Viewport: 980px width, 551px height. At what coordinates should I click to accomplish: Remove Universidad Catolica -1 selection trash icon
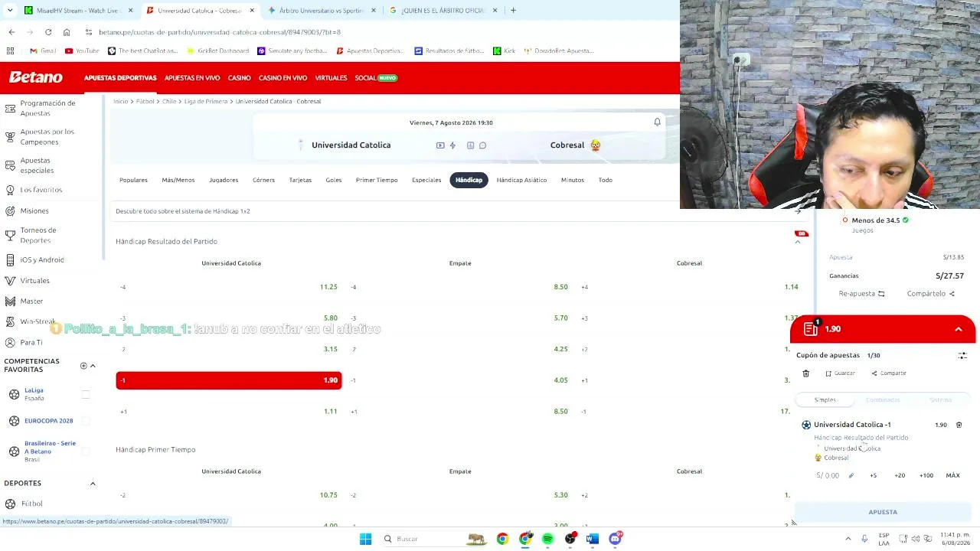(x=959, y=425)
